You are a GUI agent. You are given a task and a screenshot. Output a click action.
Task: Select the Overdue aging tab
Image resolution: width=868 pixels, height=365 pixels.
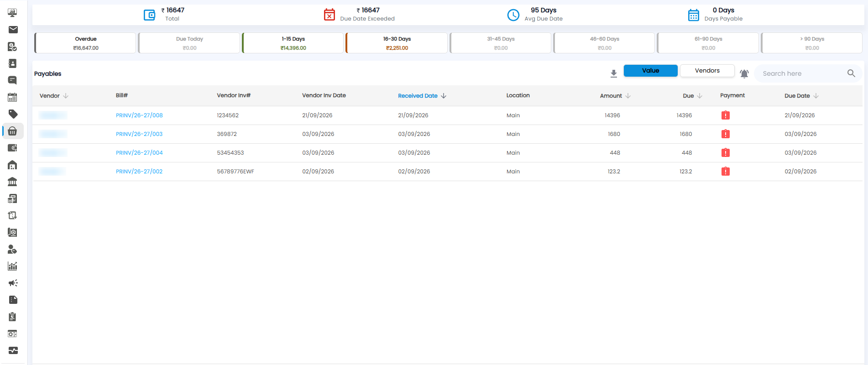[85, 43]
